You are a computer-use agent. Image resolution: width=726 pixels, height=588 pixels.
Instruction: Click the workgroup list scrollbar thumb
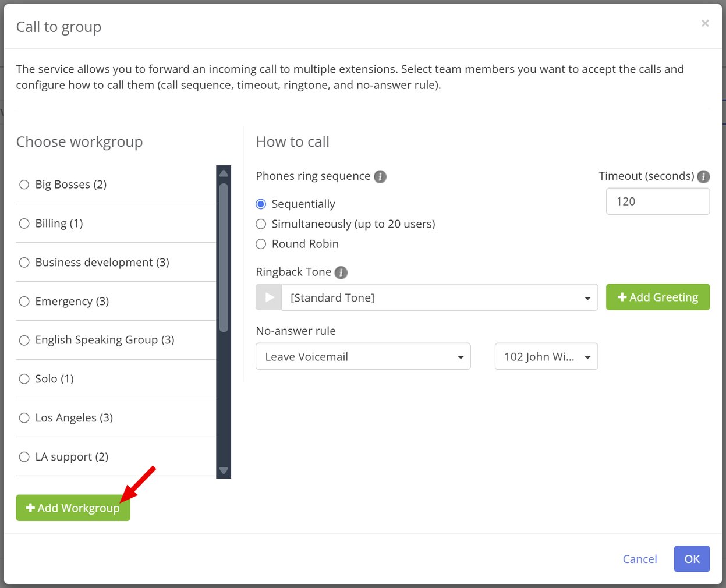[x=224, y=257]
